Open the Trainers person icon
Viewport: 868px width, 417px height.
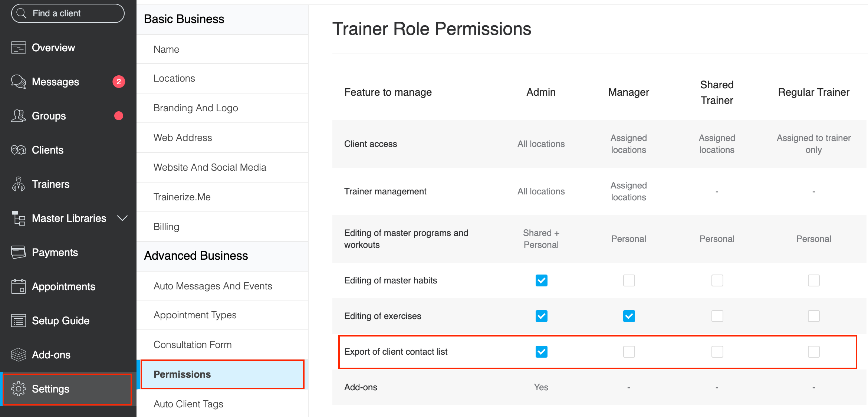18,184
